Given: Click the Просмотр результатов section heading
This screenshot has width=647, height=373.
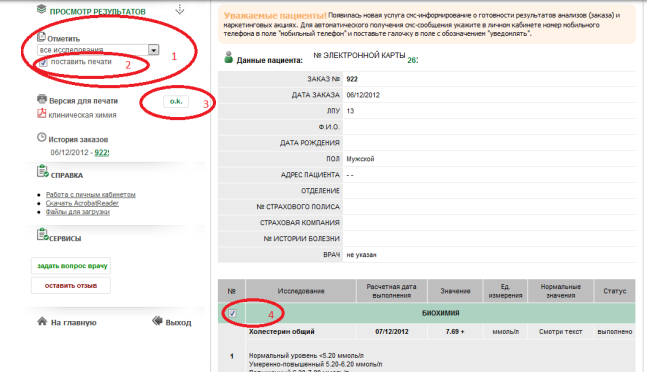Looking at the screenshot, I should pos(97,12).
